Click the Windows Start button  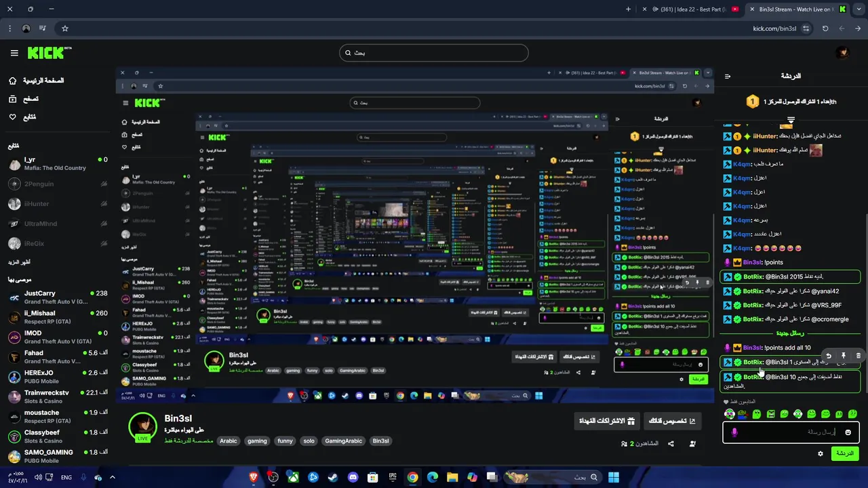tap(613, 477)
